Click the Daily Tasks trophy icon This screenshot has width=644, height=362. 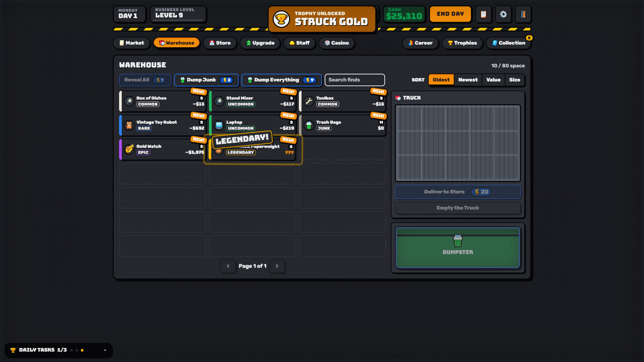tap(13, 350)
